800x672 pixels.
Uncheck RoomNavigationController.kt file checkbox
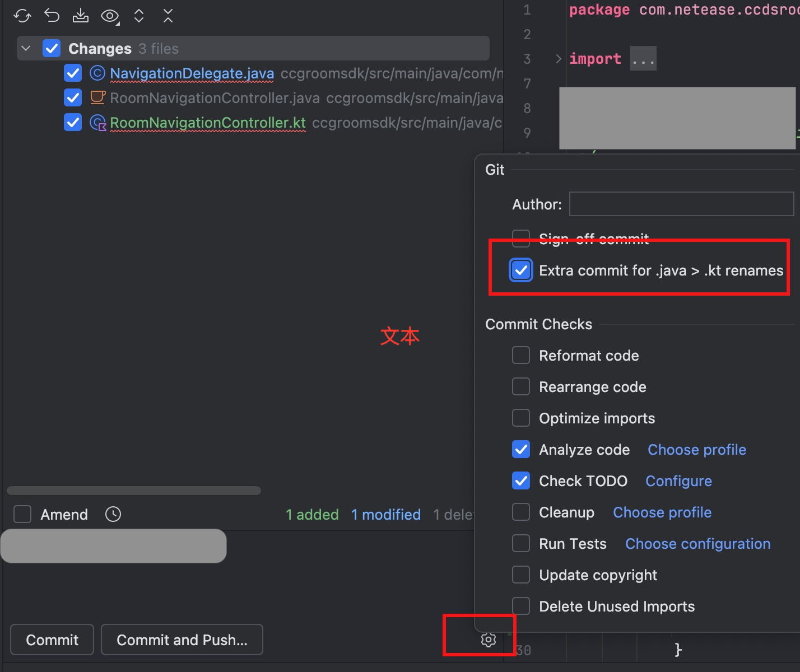point(73,122)
